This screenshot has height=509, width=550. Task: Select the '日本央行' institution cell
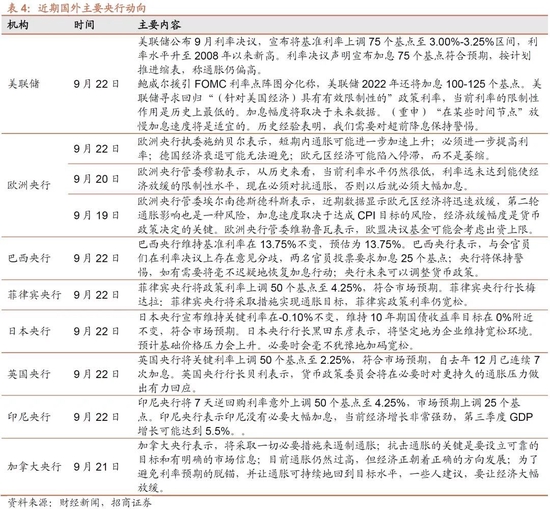29,331
